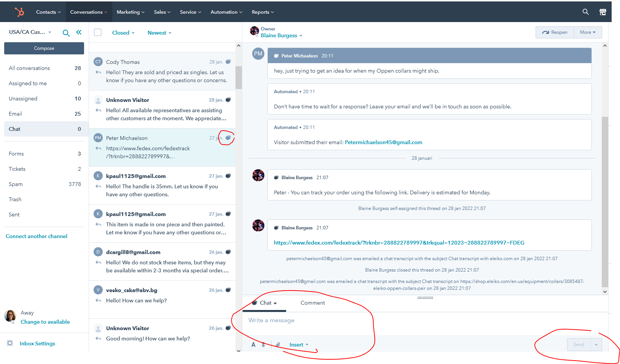Open the Connect another channel link
Viewport: 620px width, 364px height.
pos(37,236)
